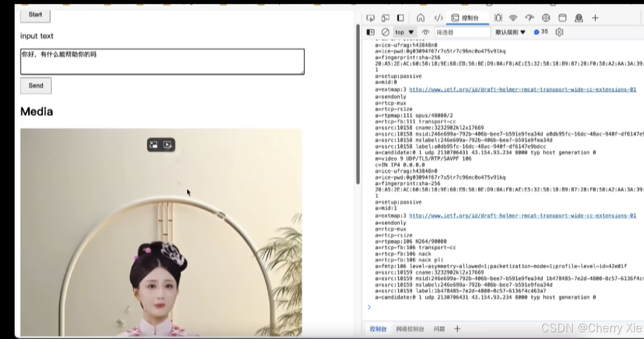644x339 pixels.
Task: Toggle picture-in-picture video overlay icon
Action: click(153, 144)
